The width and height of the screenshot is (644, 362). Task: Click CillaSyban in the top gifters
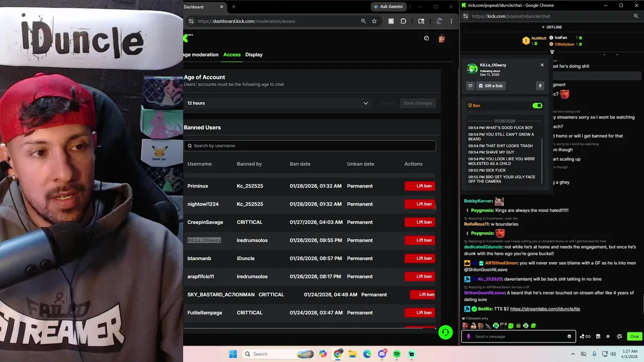pyautogui.click(x=565, y=44)
